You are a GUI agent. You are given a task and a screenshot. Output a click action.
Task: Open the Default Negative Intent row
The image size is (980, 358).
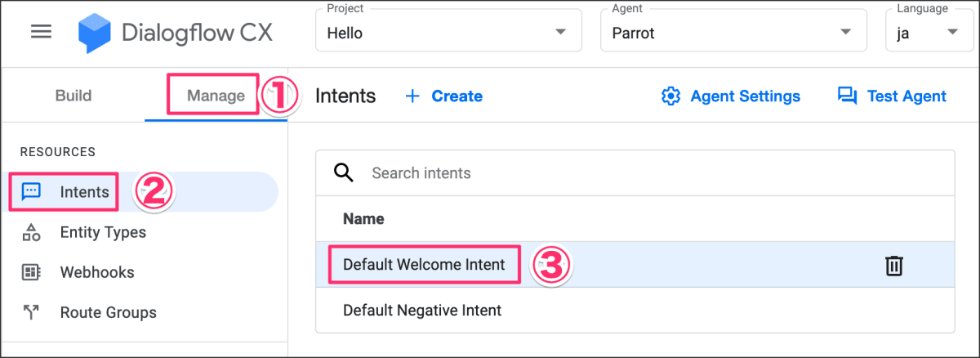[x=422, y=311]
